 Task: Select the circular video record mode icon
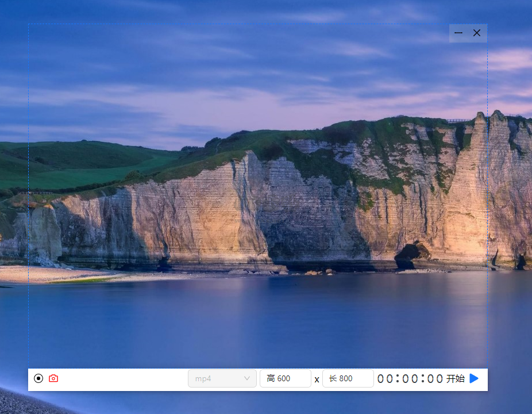tap(38, 378)
